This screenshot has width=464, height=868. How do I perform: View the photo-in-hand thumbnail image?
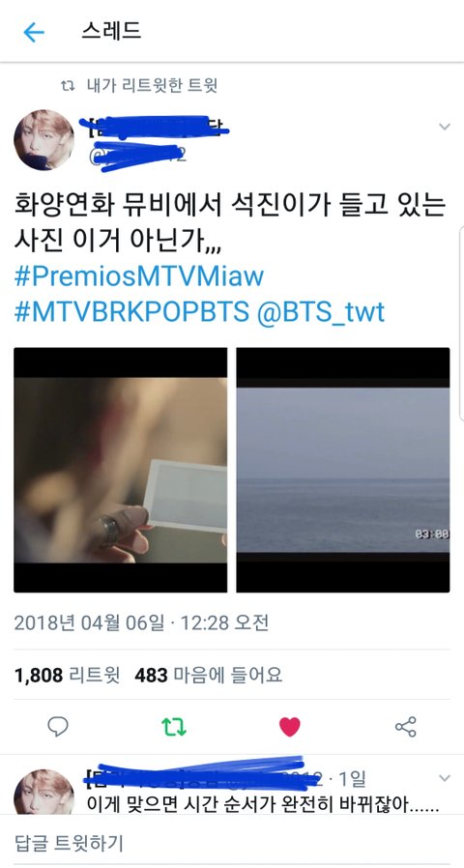click(x=120, y=470)
